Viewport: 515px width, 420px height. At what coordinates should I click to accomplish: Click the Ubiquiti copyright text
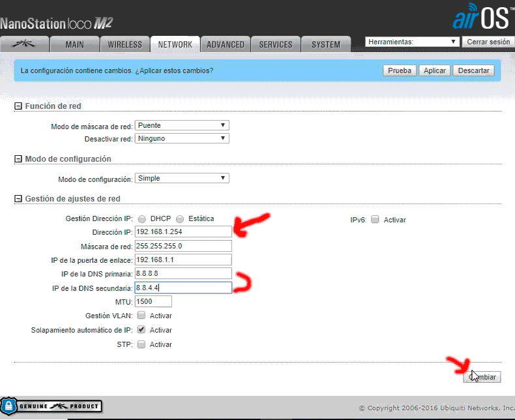tap(437, 408)
